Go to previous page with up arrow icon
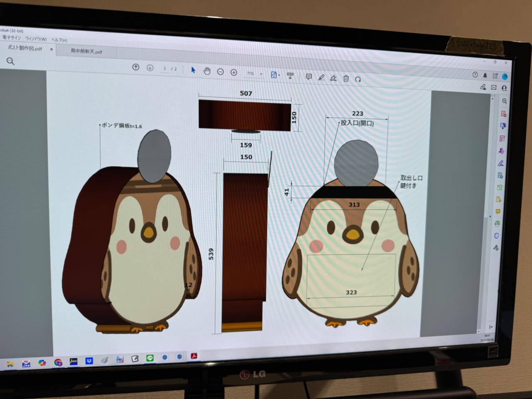 coord(135,68)
